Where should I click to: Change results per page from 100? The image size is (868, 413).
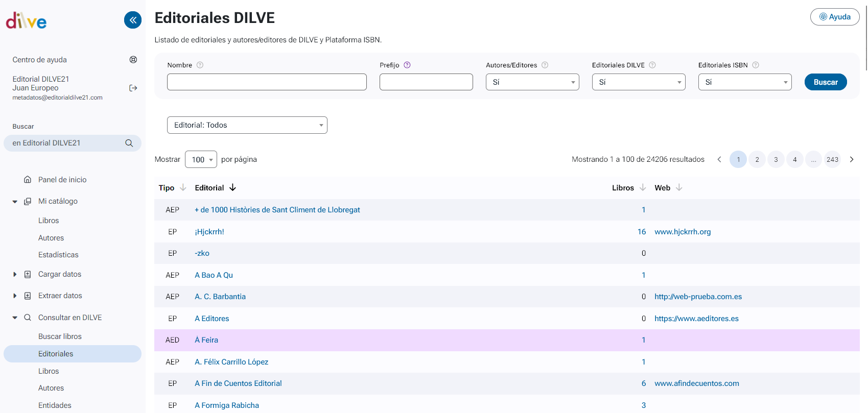[x=201, y=159]
